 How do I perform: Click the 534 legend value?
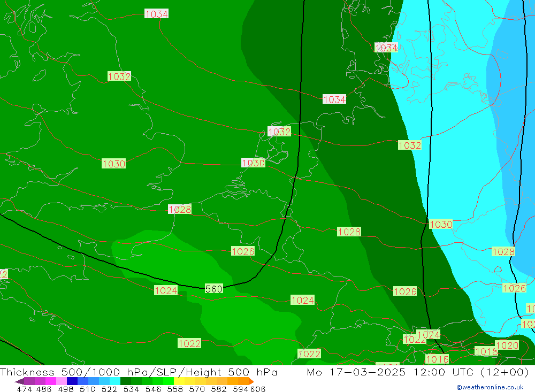(132, 389)
